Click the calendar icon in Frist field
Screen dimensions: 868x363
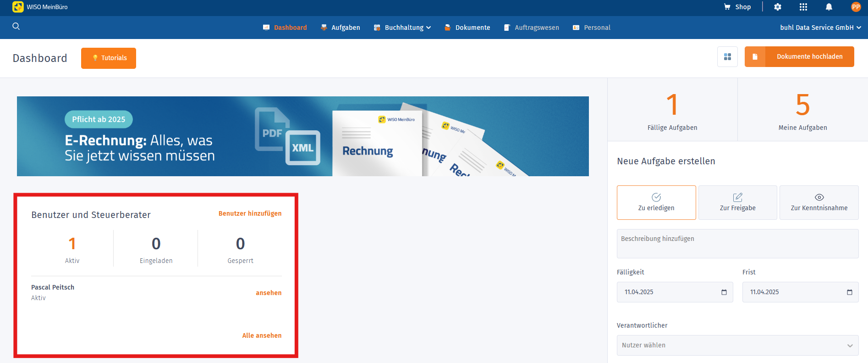click(x=850, y=292)
